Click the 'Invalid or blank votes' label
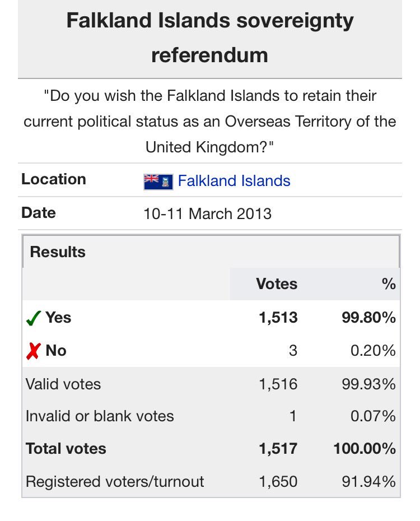The image size is (420, 521). [x=100, y=416]
